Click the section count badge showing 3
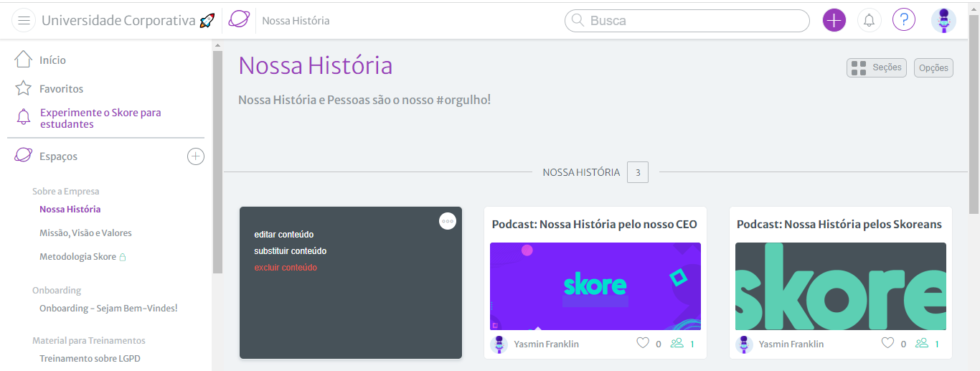Image resolution: width=980 pixels, height=371 pixels. [x=638, y=172]
